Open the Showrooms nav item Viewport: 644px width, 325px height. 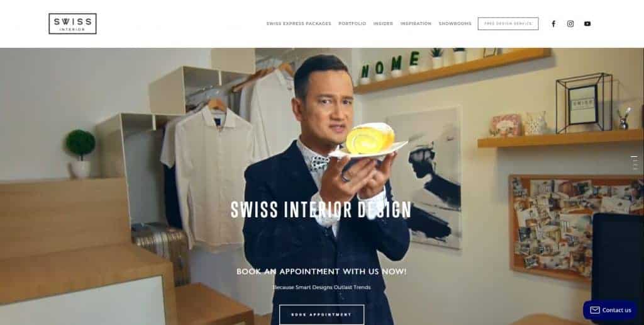[x=455, y=24]
